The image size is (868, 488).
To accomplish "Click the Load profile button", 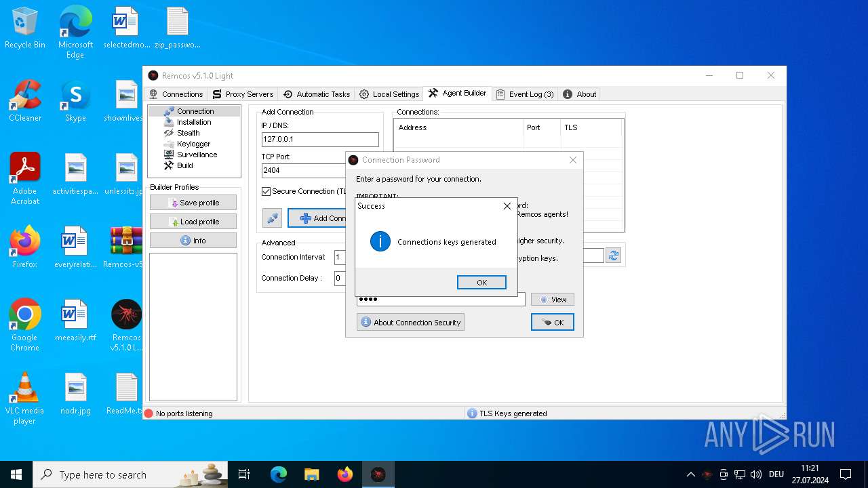I will click(x=193, y=222).
